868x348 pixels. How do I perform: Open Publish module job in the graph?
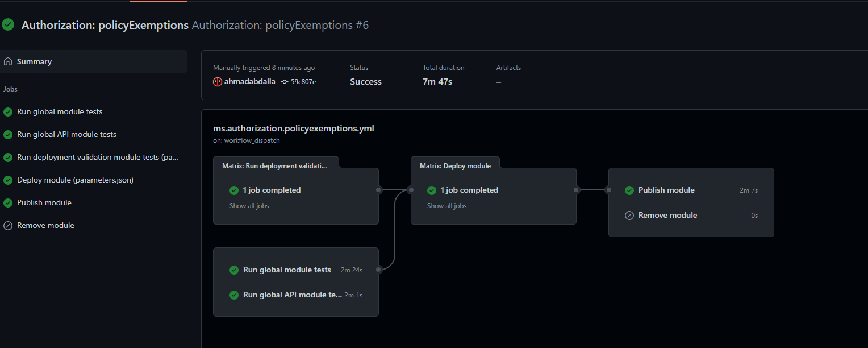(666, 190)
